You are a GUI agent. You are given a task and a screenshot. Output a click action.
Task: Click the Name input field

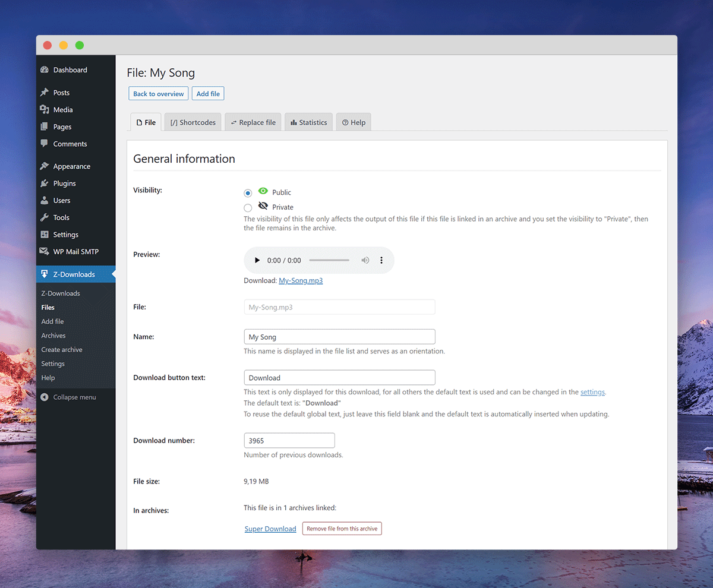(340, 337)
